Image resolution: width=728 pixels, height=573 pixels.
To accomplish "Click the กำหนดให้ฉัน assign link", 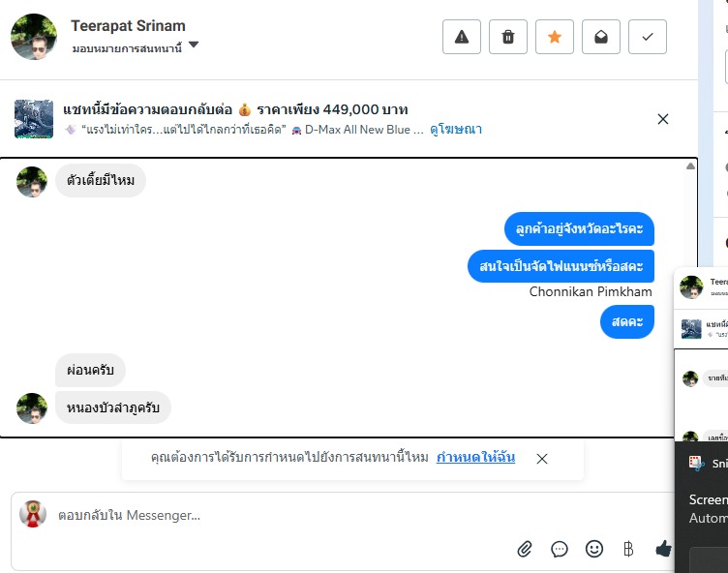I will pos(475,458).
